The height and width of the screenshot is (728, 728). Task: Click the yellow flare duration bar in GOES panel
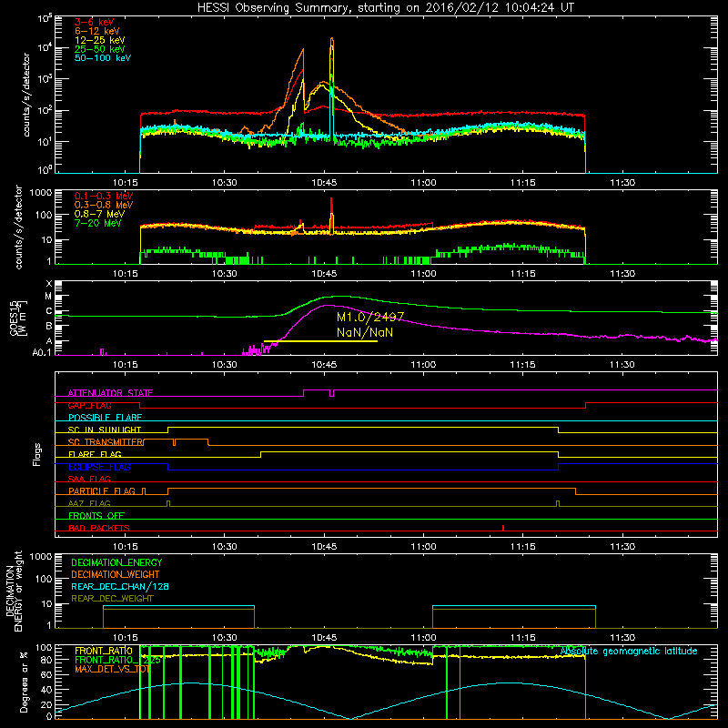tap(320, 341)
